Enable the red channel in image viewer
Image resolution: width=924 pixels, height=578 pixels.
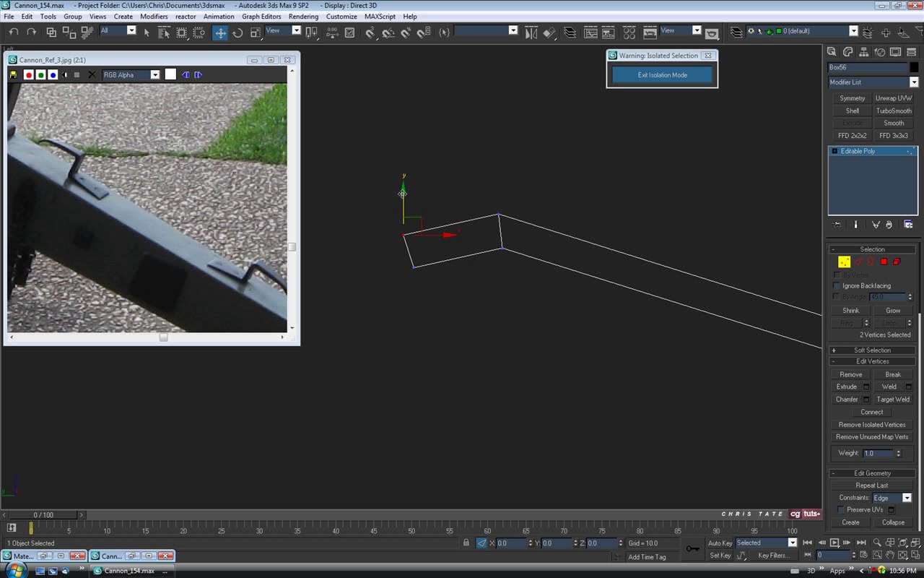pyautogui.click(x=29, y=74)
